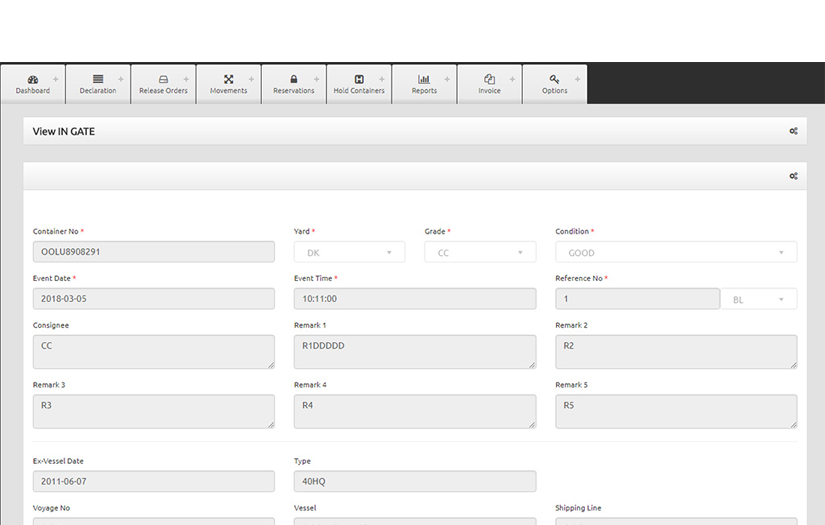Click the Remark 4 text area

pyautogui.click(x=415, y=411)
